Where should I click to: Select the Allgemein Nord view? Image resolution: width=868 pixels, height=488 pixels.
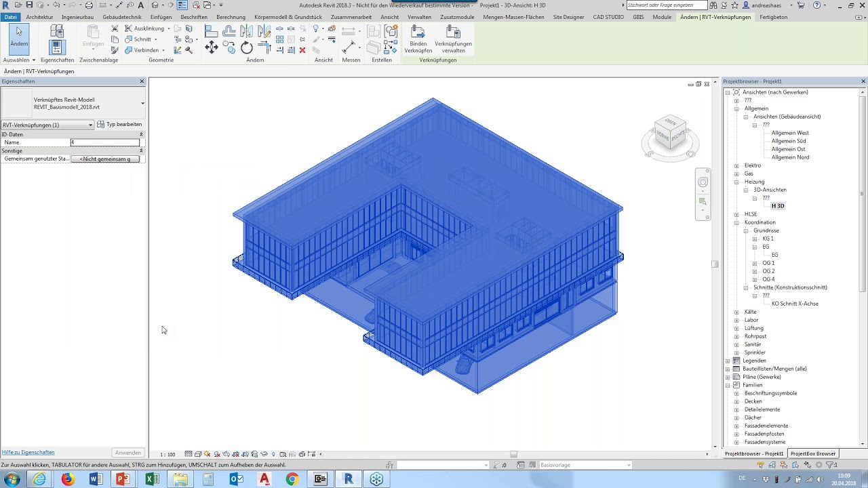coord(790,157)
